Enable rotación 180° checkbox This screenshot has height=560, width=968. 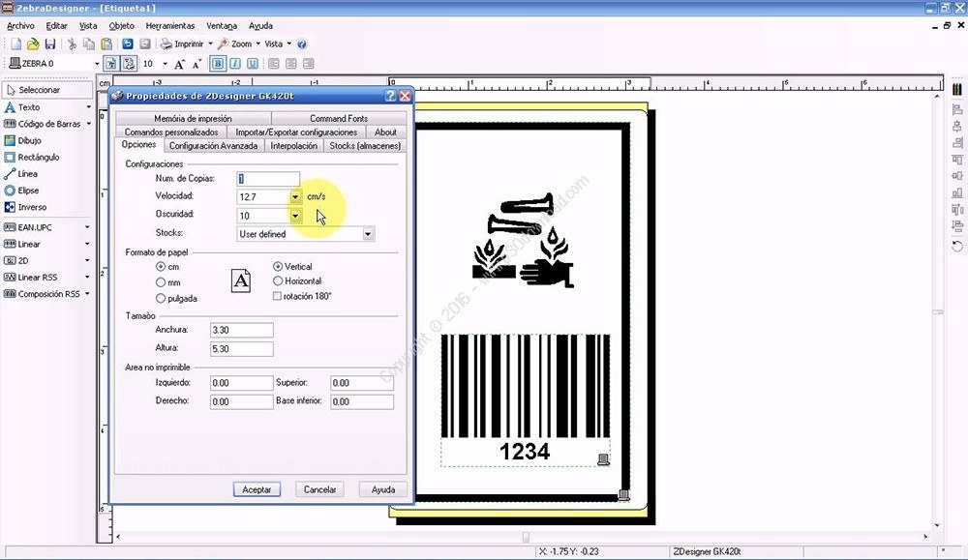(x=277, y=296)
